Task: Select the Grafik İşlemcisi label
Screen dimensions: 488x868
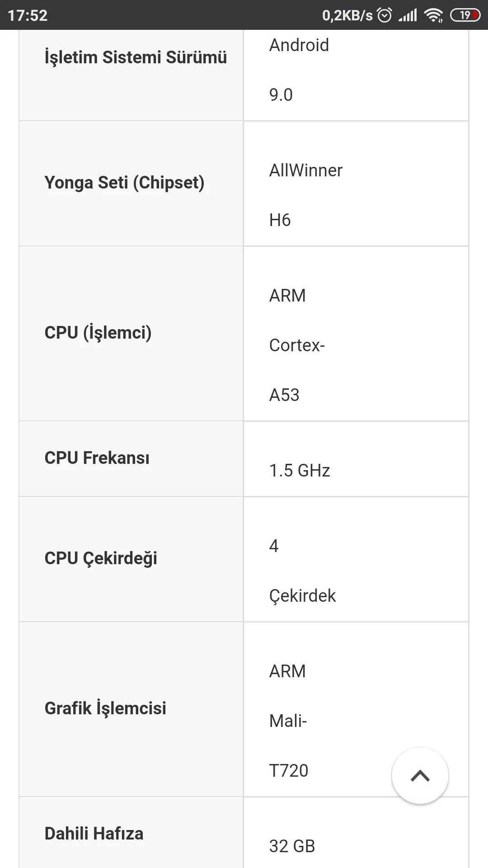Action: pyautogui.click(x=105, y=708)
